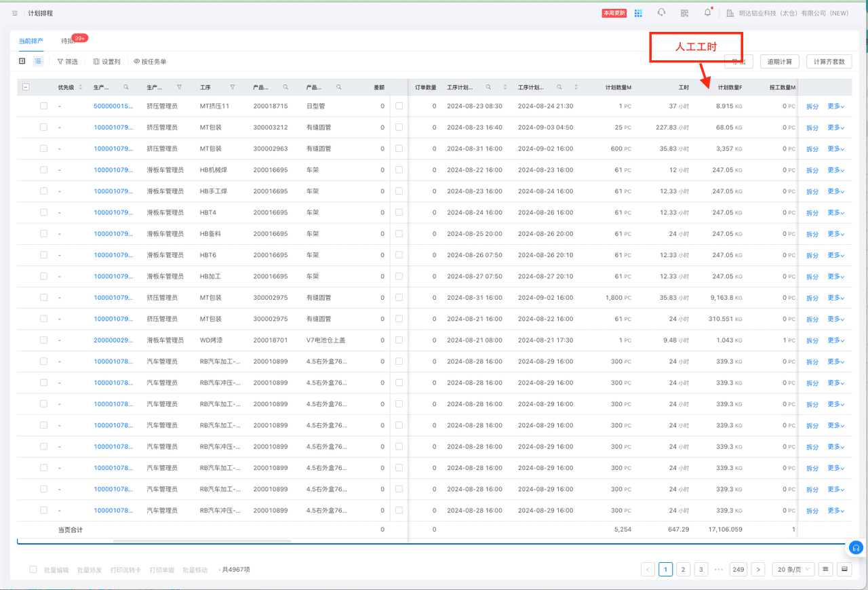Switch to list view icon
The height and width of the screenshot is (590, 868).
(x=39, y=61)
